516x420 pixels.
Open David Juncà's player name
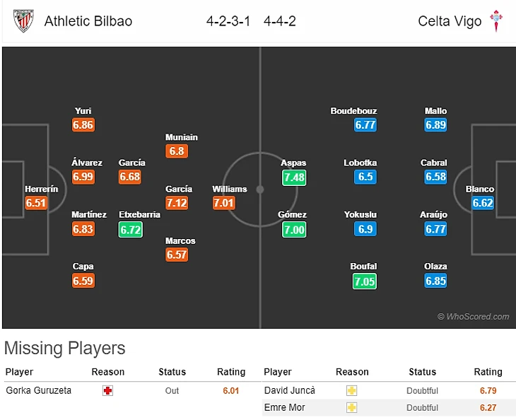point(289,390)
